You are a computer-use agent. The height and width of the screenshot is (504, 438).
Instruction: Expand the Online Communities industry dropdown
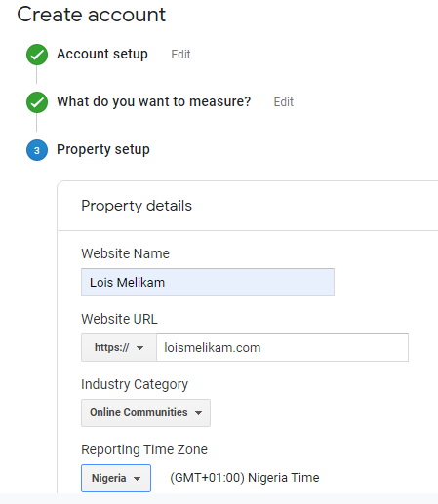tap(145, 412)
